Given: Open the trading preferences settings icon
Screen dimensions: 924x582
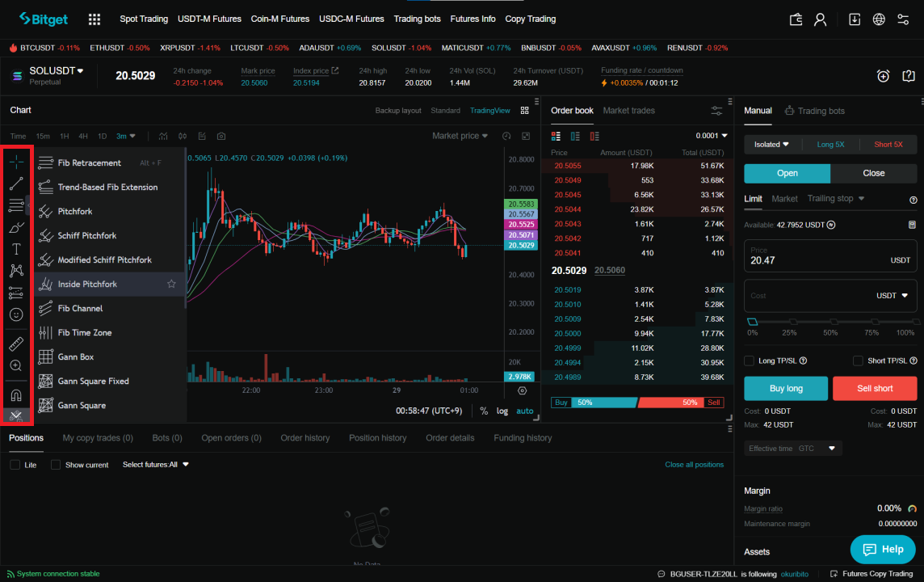Looking at the screenshot, I should (903, 19).
